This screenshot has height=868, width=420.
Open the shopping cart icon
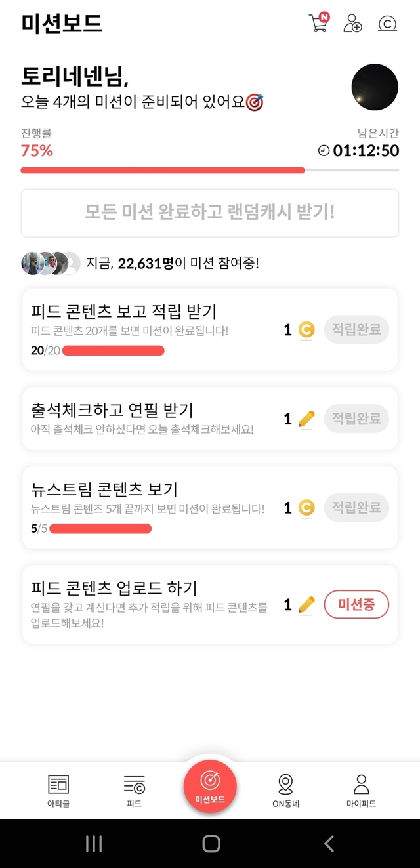pos(318,24)
